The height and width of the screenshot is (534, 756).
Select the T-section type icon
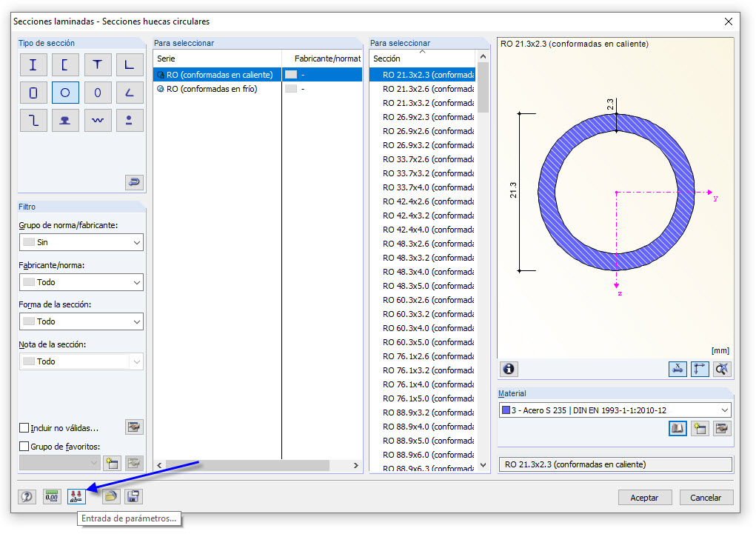[98, 64]
